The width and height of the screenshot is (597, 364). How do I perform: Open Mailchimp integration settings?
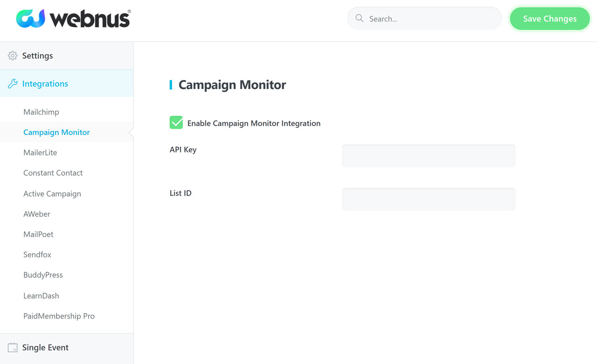point(41,112)
